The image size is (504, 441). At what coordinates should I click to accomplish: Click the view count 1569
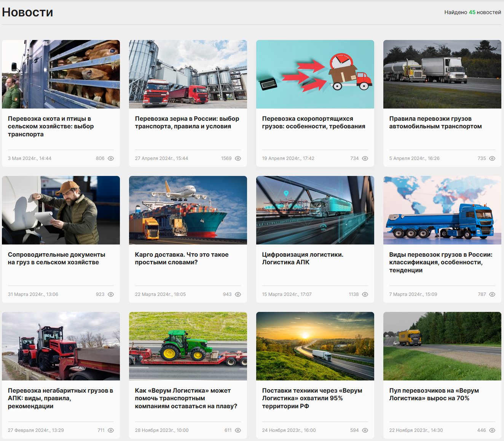point(226,158)
